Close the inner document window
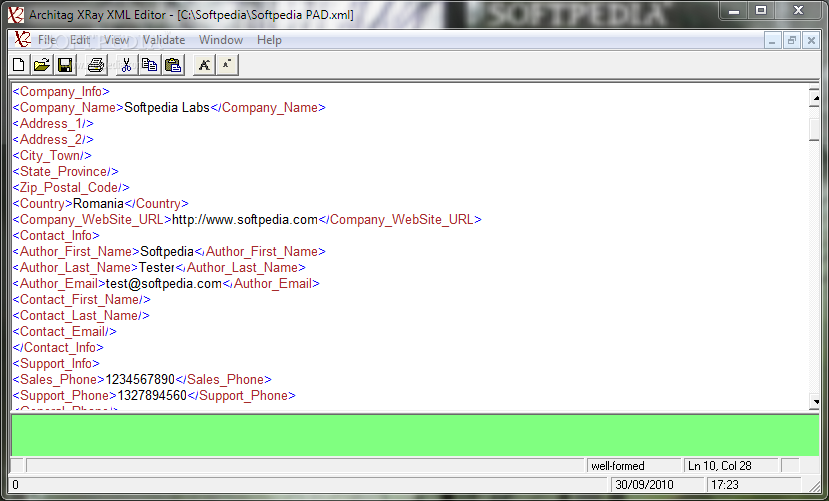This screenshot has height=501, width=829. (811, 41)
